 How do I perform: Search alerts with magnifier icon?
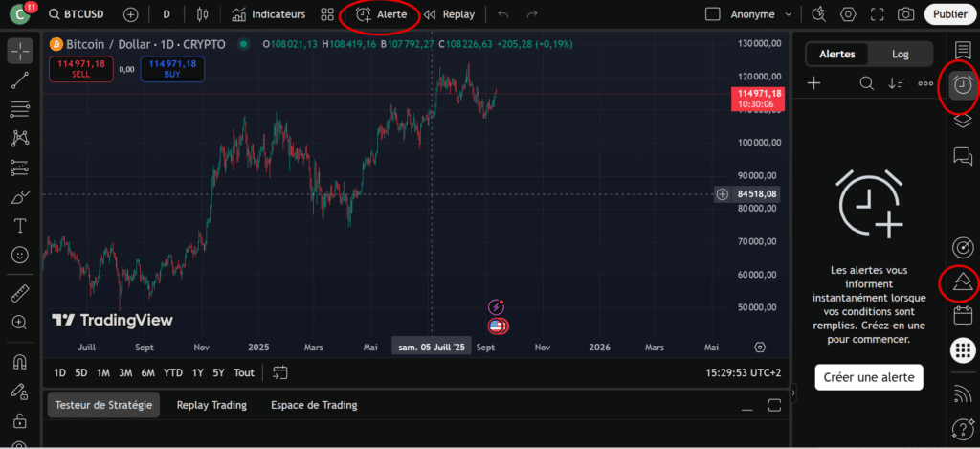tap(866, 83)
